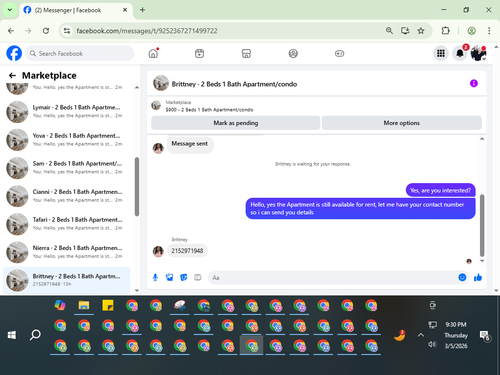Go to the Home feed icon
500x375 pixels.
pyautogui.click(x=153, y=53)
